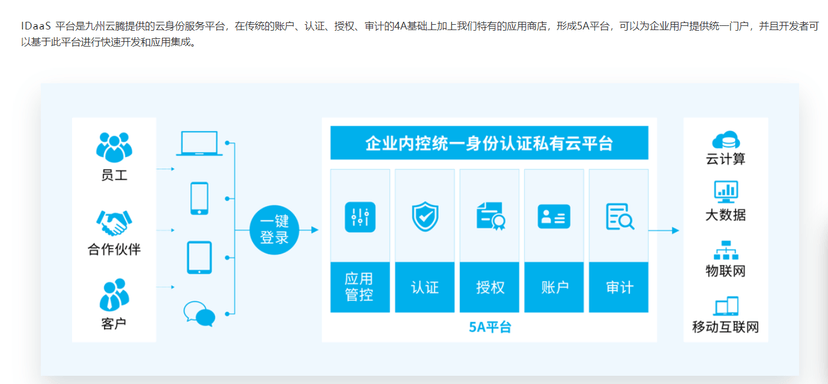Click the 物联网 network icon

coord(726,250)
